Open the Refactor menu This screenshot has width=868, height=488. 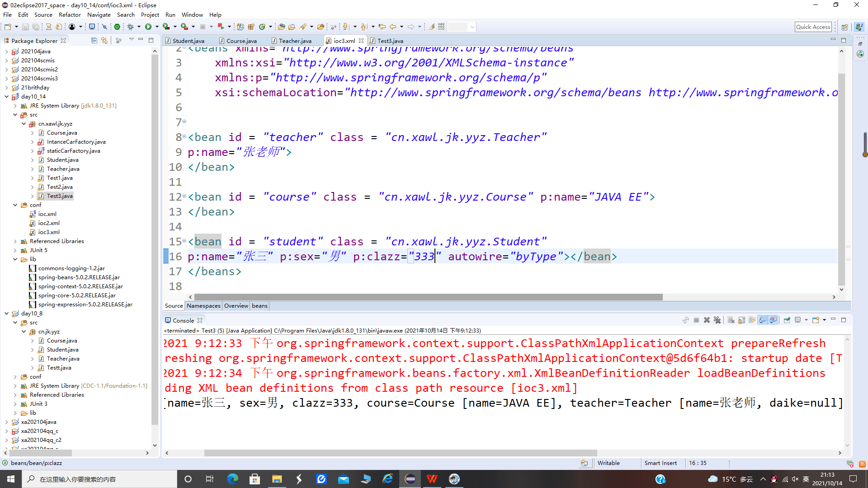(x=70, y=14)
